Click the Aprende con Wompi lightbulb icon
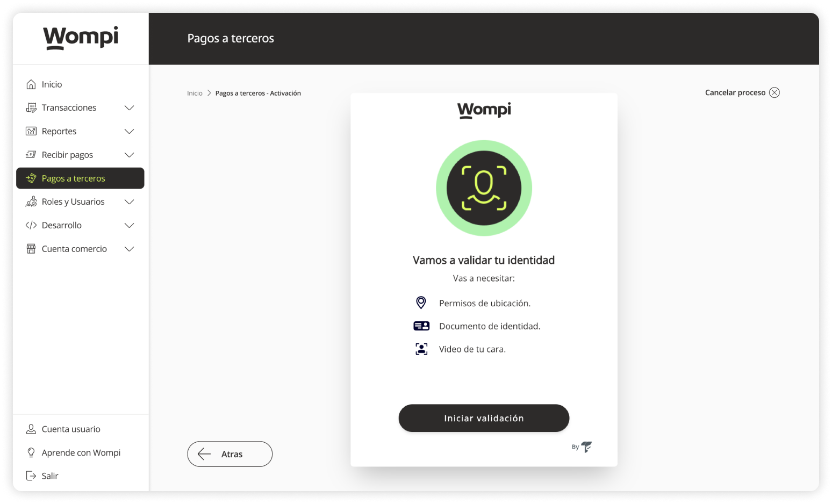 click(x=32, y=452)
